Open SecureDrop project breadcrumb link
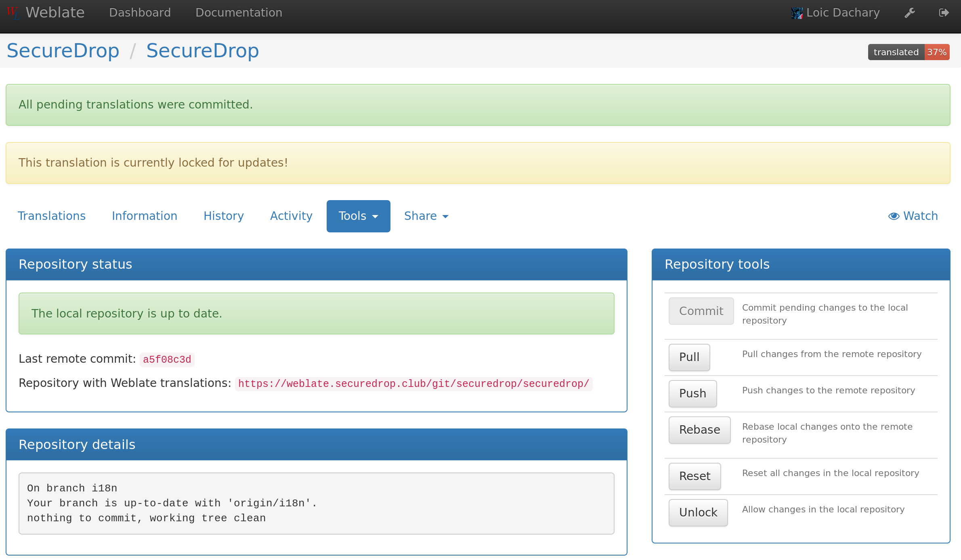 (63, 51)
